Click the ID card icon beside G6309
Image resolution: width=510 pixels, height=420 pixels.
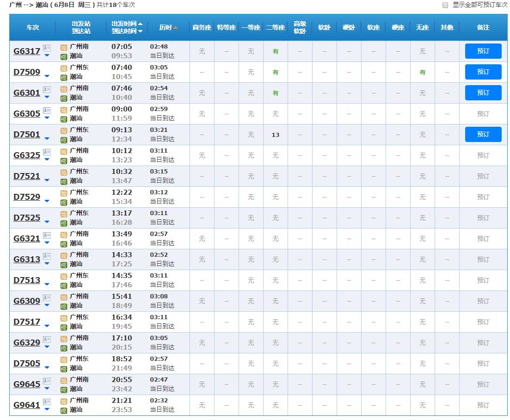coord(47,298)
